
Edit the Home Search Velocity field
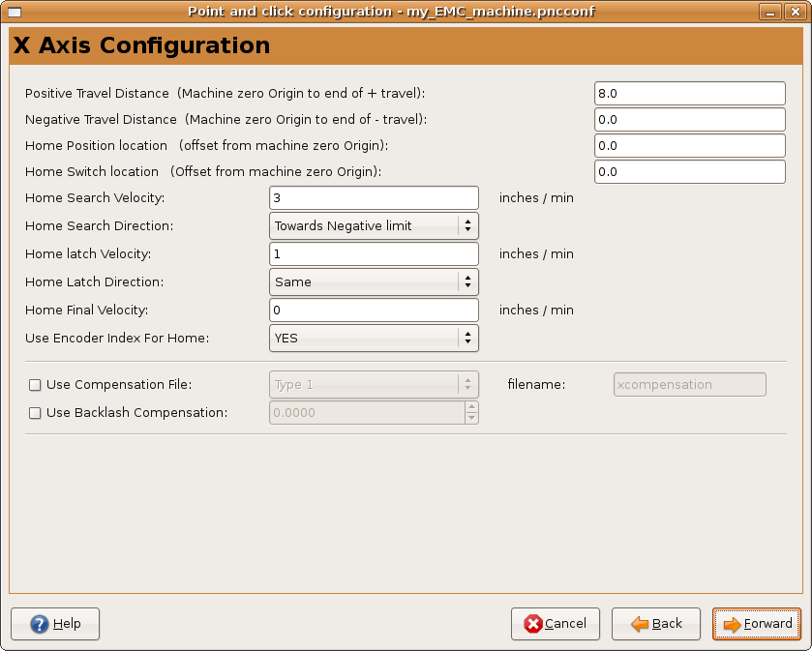point(374,197)
